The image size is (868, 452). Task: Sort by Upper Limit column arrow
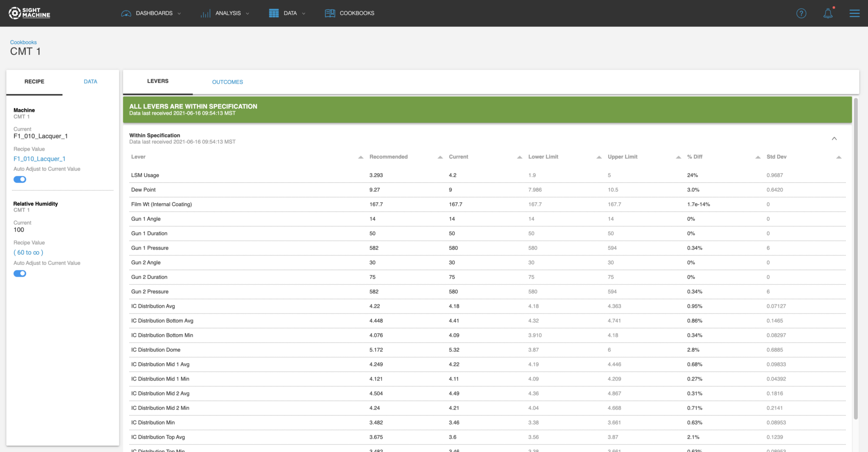tap(679, 157)
